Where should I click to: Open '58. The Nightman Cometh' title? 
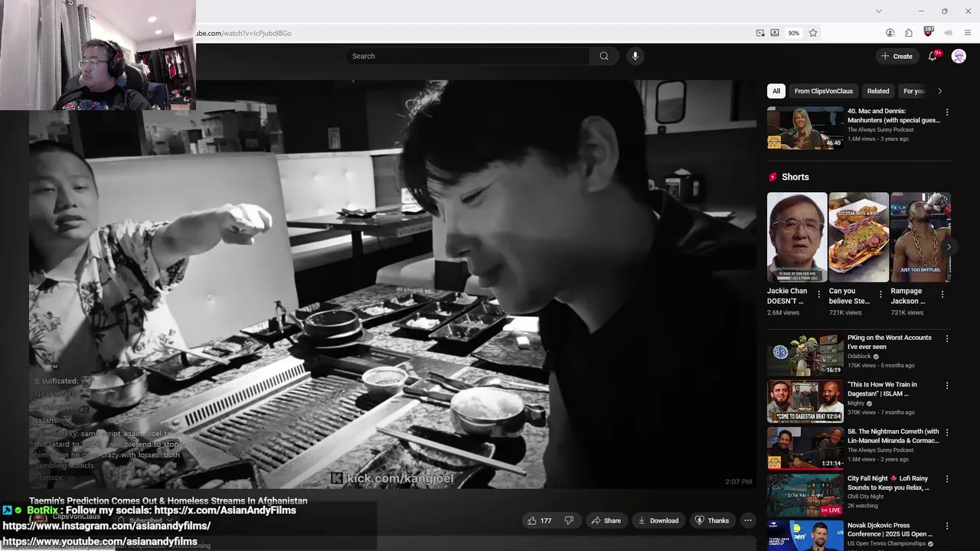pos(893,436)
